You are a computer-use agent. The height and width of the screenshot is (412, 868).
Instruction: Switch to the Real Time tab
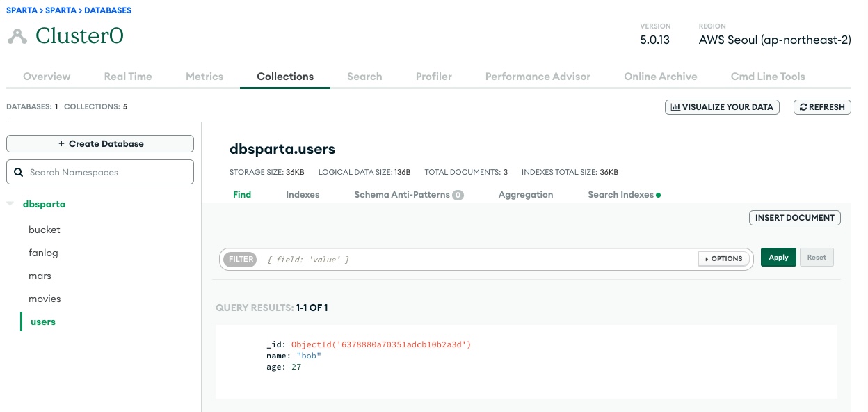click(128, 77)
